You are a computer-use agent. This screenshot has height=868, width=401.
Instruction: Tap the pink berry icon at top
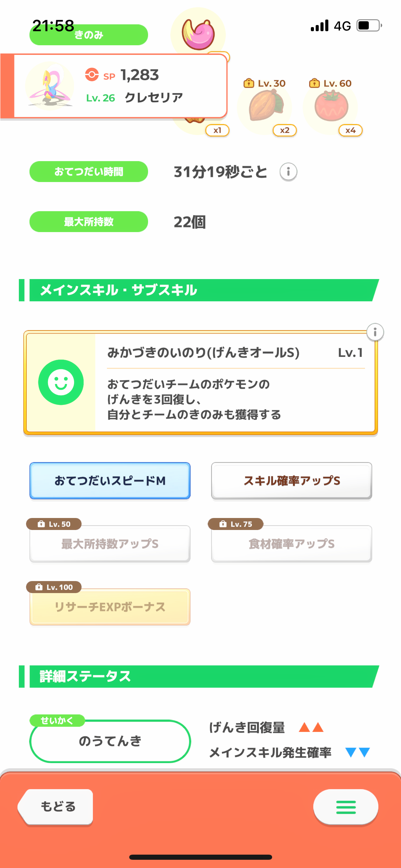pyautogui.click(x=198, y=34)
